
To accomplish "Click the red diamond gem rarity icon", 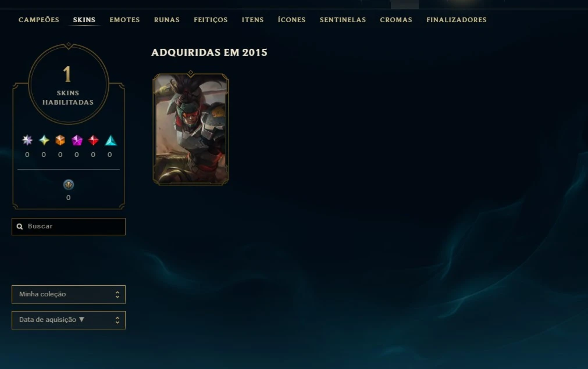I will 94,140.
